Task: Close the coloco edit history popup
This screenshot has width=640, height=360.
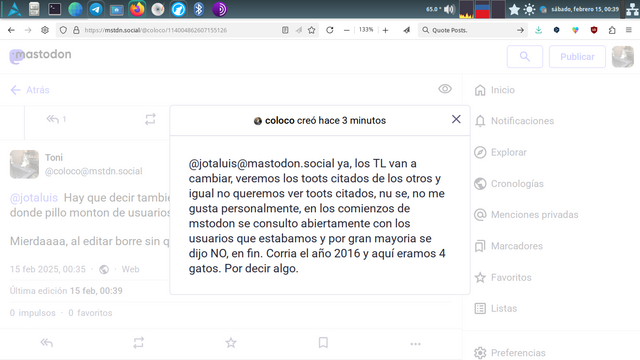Action: pyautogui.click(x=456, y=119)
